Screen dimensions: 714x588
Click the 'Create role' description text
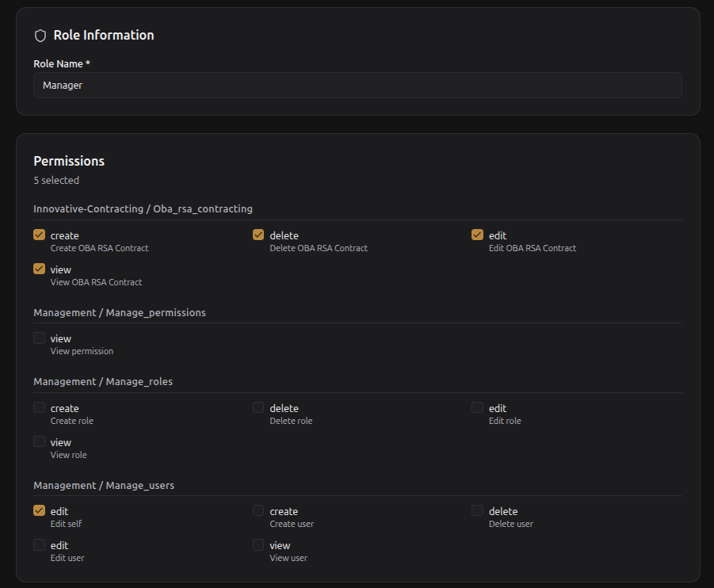pos(72,421)
